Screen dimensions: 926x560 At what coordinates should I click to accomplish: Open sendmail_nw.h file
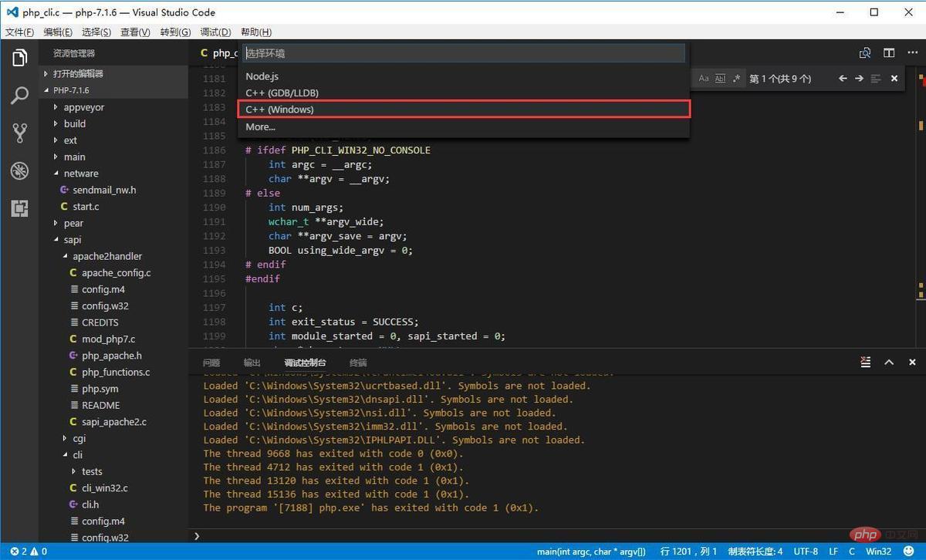[113, 190]
